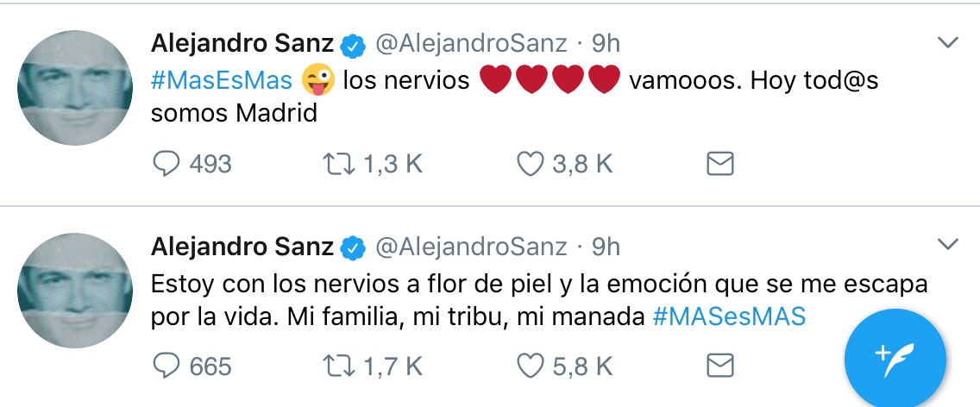Retweet the tweet with 1,3 K retweets
Viewport: 980px width, 407px height.
tap(334, 164)
